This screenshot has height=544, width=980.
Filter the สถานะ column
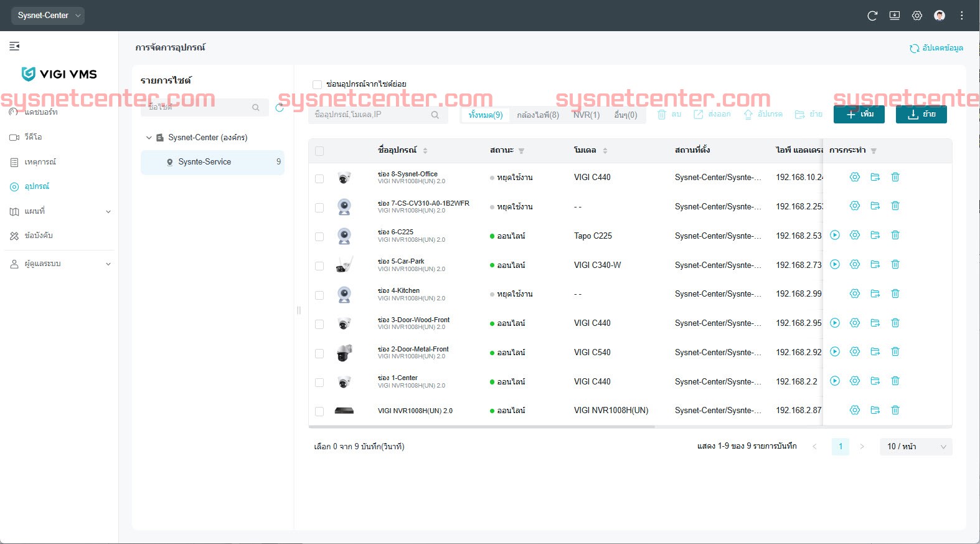click(x=521, y=151)
